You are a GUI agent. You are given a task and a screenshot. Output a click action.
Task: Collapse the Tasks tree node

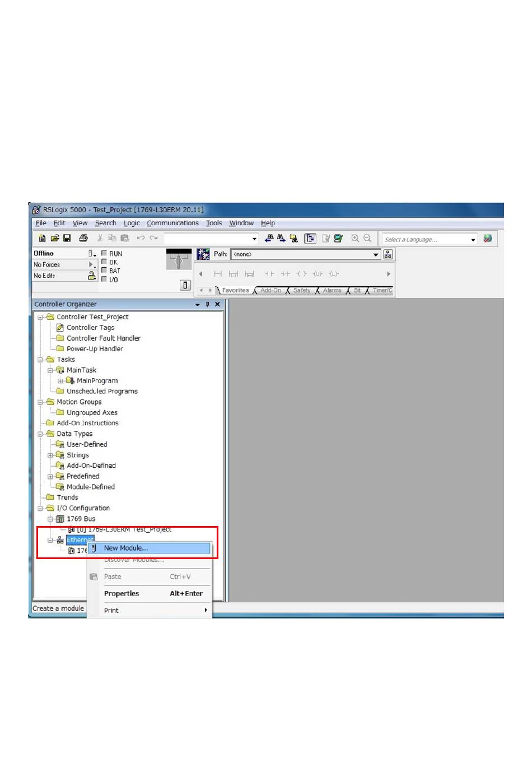(x=40, y=360)
